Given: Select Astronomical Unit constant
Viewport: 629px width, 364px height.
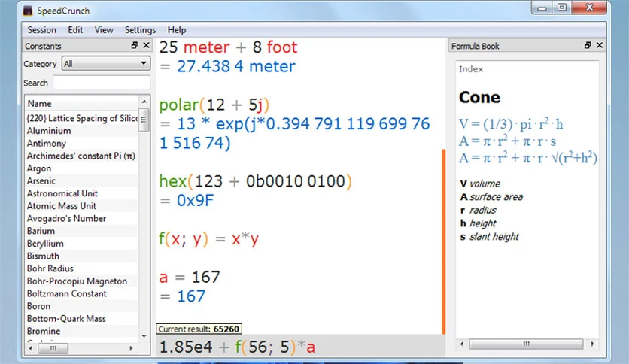Looking at the screenshot, I should coord(82,193).
